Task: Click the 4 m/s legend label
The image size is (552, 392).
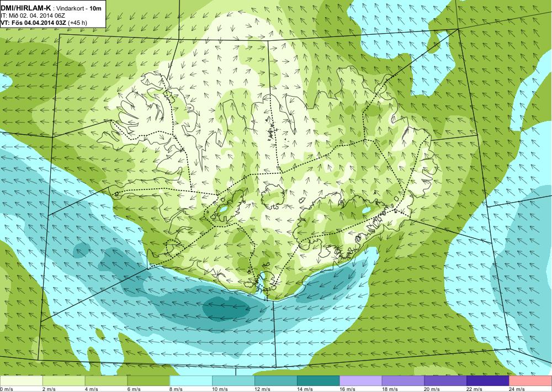Action: (x=92, y=389)
